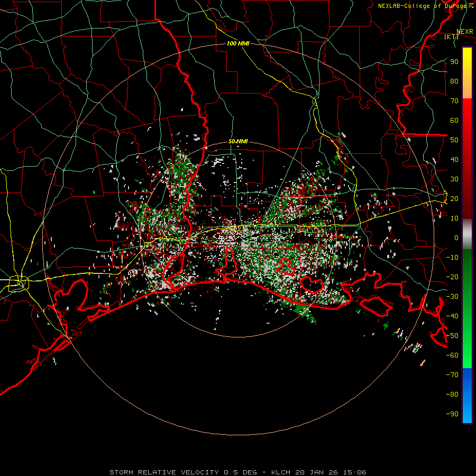Click the -90 value on velocity scale
The height and width of the screenshot is (476, 476).
[x=452, y=414]
